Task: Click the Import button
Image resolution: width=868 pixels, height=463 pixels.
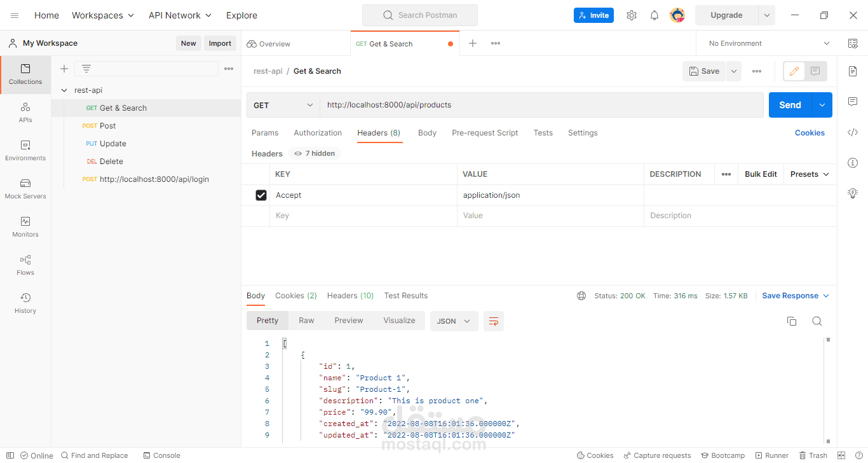Action: pos(220,43)
